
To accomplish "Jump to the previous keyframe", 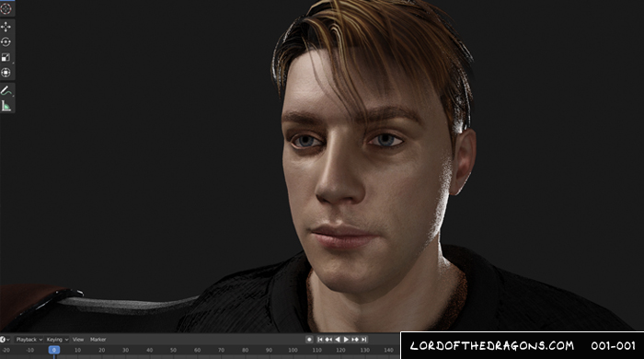I will click(328, 340).
